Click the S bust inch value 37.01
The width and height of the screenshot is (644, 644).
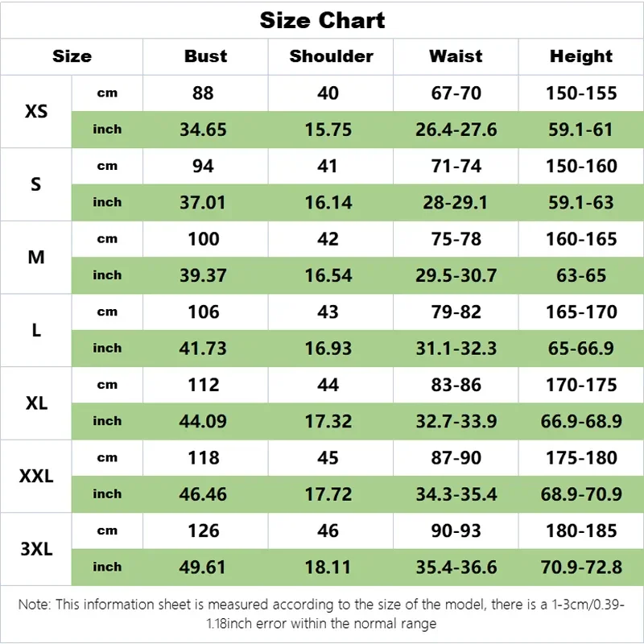tap(203, 203)
